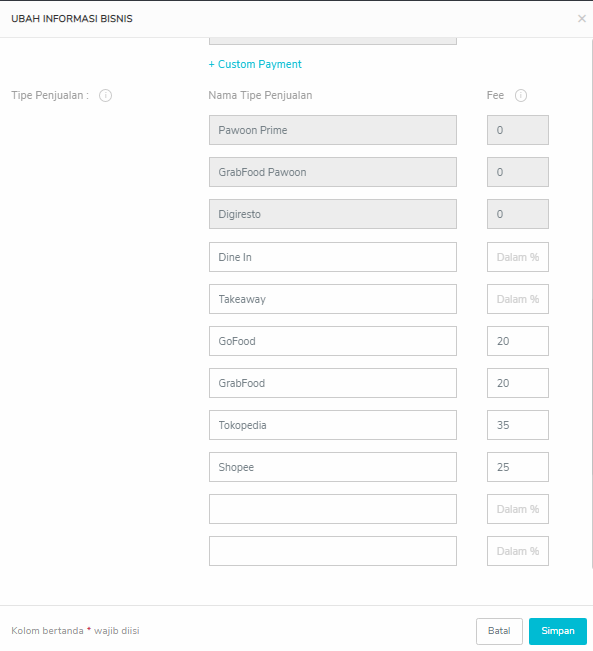The image size is (593, 651).
Task: Click the fee field for Dine In
Action: (518, 257)
